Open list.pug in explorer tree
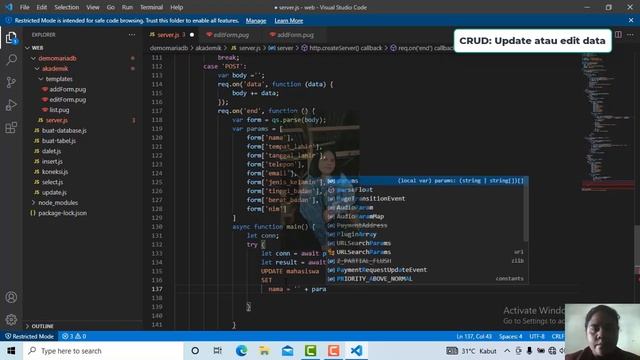The height and width of the screenshot is (360, 640). click(x=59, y=110)
